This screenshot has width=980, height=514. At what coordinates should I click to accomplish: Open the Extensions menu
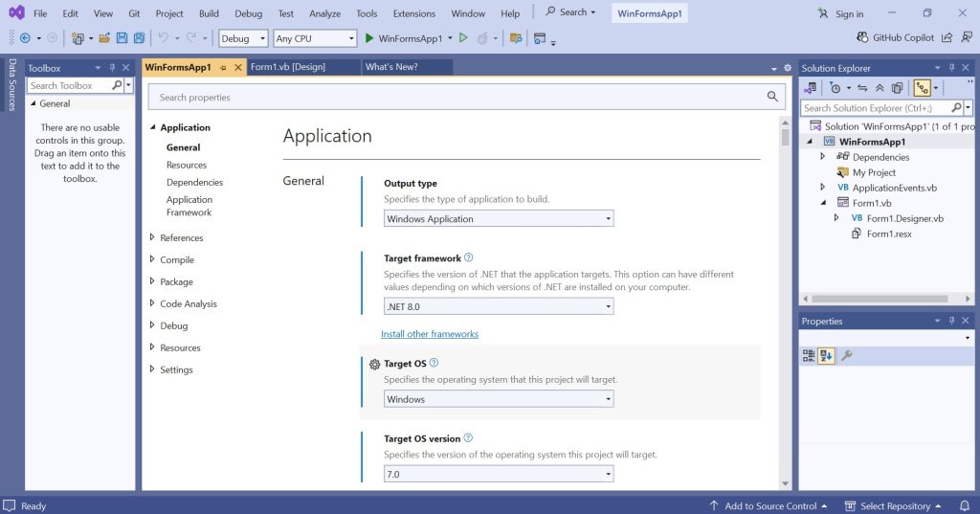pyautogui.click(x=413, y=13)
